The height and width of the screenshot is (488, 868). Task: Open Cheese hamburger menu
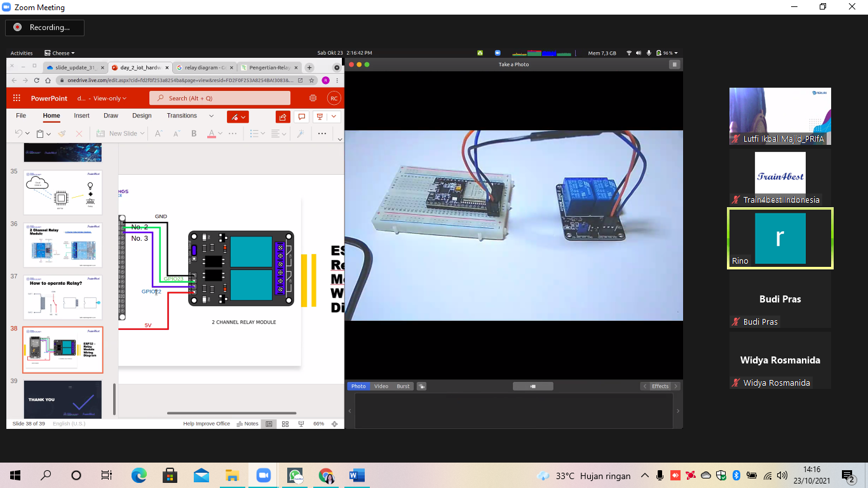(674, 64)
